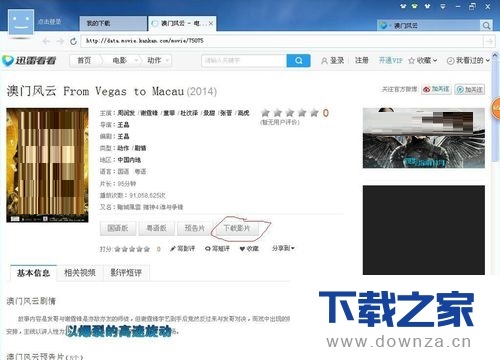Expand the 分享到 share dropdown

pos(283,248)
